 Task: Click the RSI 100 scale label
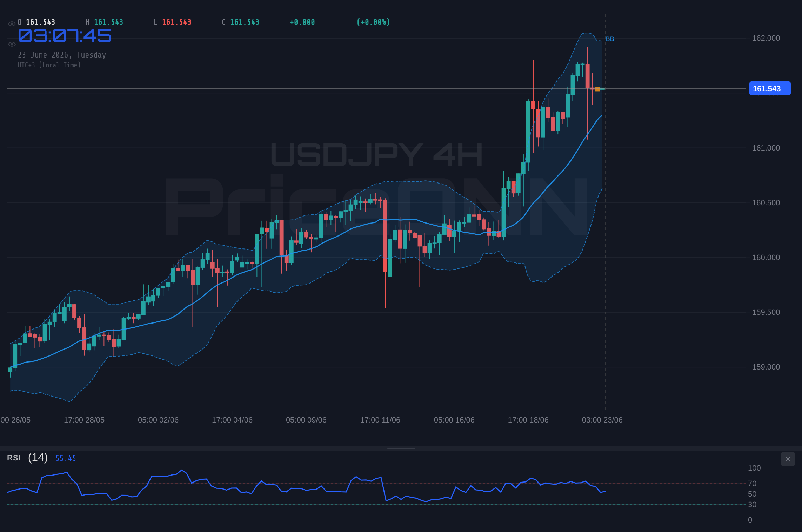754,468
